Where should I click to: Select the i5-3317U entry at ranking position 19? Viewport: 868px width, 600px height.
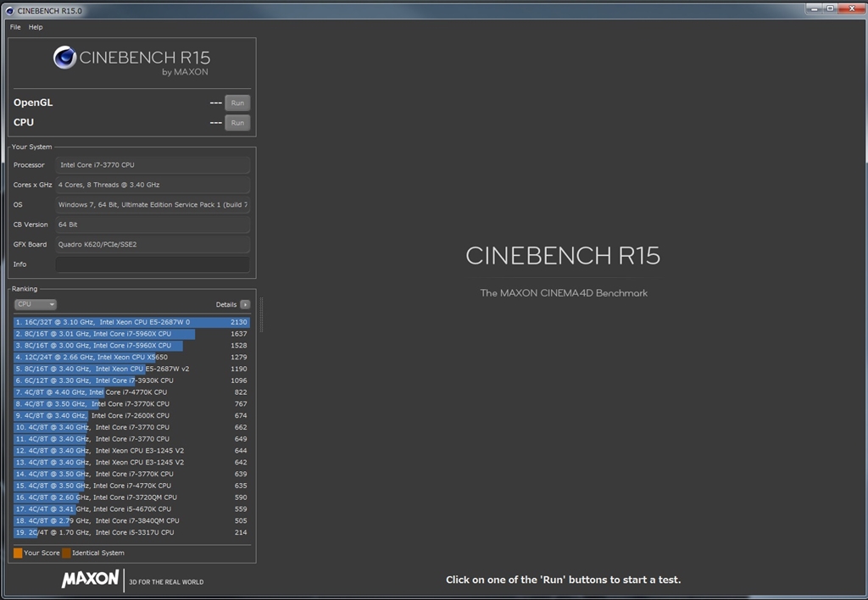pos(127,532)
